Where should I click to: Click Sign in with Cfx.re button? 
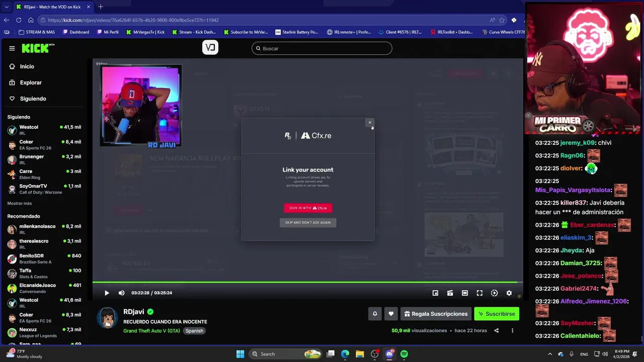click(308, 208)
